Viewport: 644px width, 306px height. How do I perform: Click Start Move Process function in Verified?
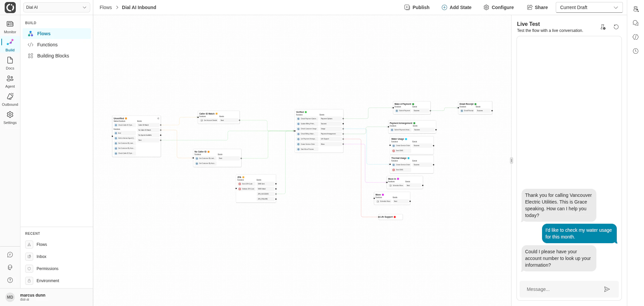(307, 149)
